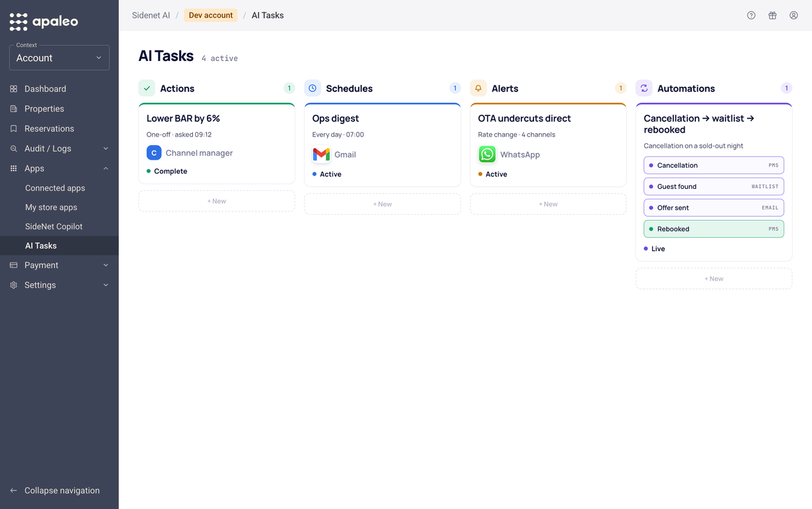This screenshot has height=509, width=812.
Task: Click 'Rate change · 4 channels' text
Action: (517, 135)
